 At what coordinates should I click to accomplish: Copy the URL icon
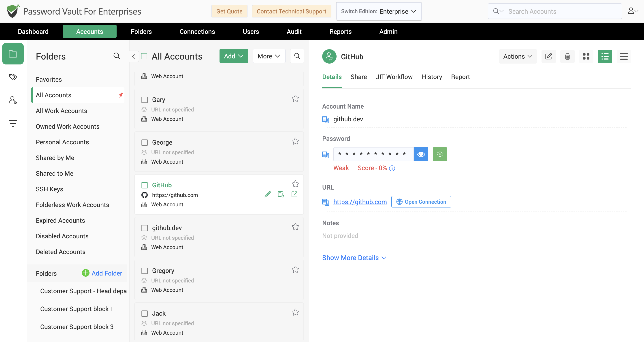pos(326,202)
